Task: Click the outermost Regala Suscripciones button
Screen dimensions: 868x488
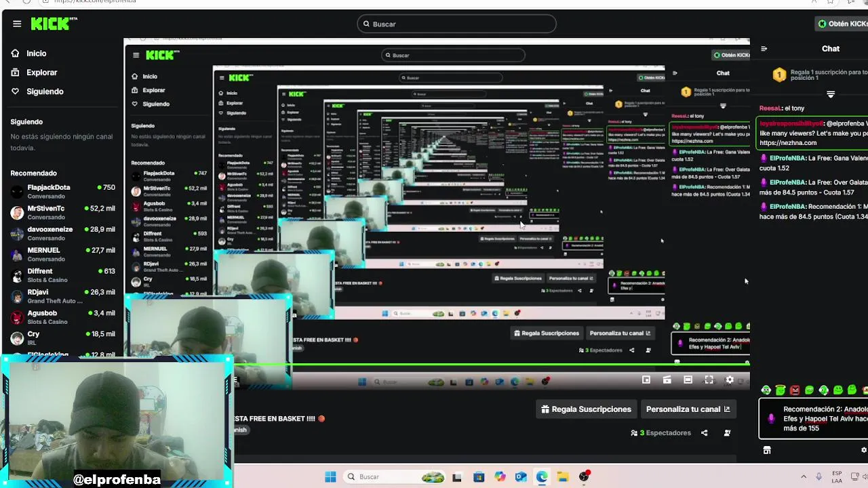Action: [x=586, y=409]
